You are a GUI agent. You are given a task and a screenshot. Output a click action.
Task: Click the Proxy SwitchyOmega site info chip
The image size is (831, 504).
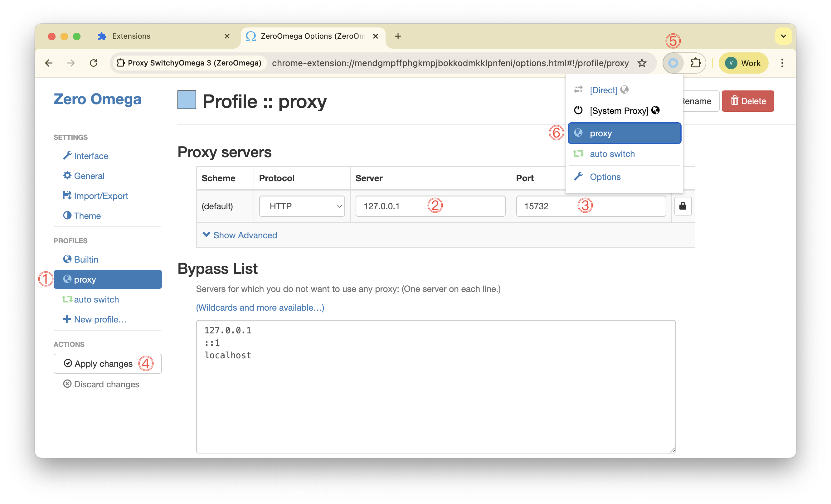coord(190,63)
